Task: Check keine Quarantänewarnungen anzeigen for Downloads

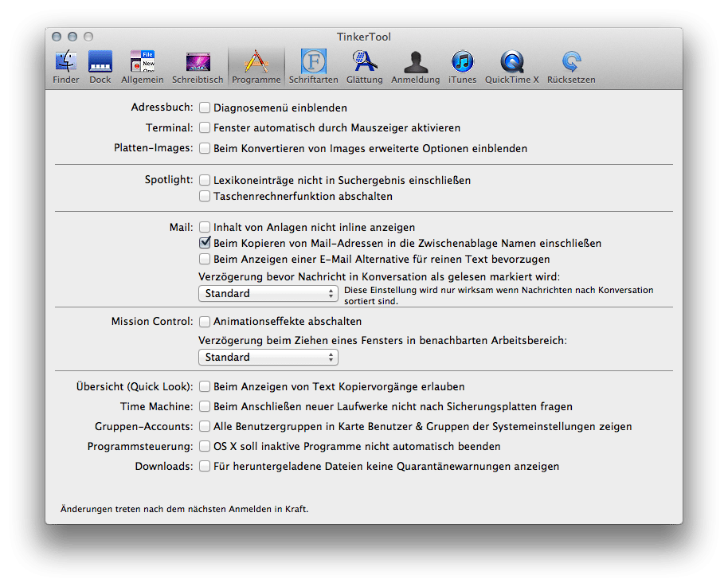Action: pos(204,466)
